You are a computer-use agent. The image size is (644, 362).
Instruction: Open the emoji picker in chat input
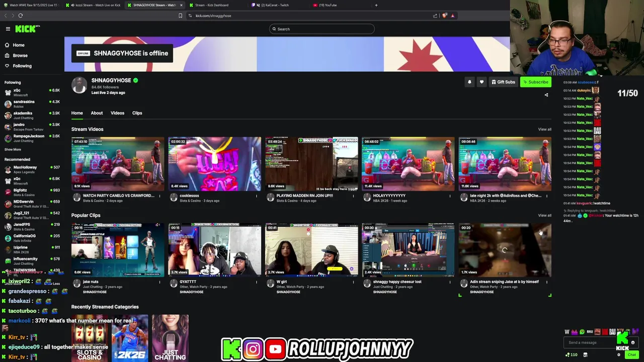633,342
